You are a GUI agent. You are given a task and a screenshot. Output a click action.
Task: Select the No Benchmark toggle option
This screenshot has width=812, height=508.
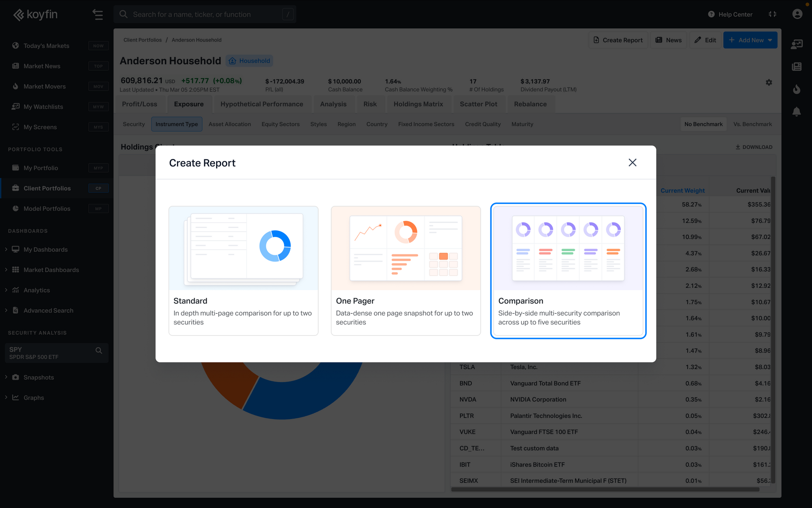703,124
